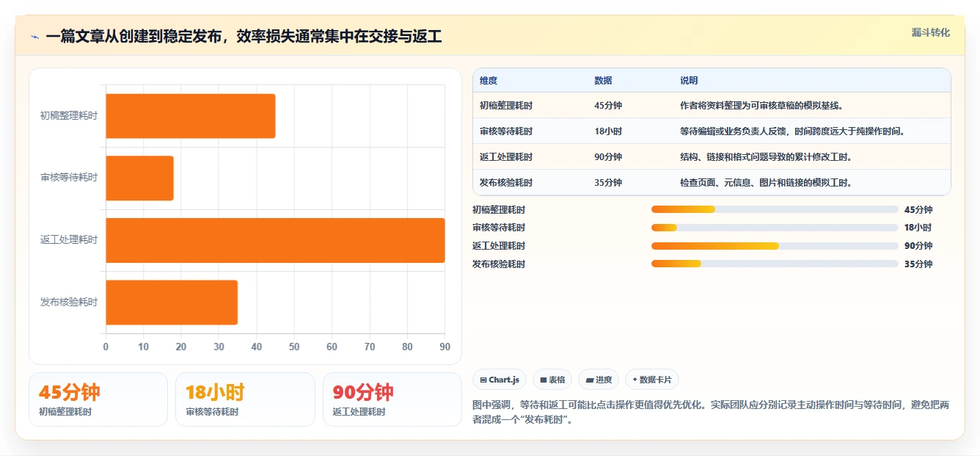The image size is (980, 456).
Task: Click the 初稿整理耗时 cell in the table
Action: [506, 106]
